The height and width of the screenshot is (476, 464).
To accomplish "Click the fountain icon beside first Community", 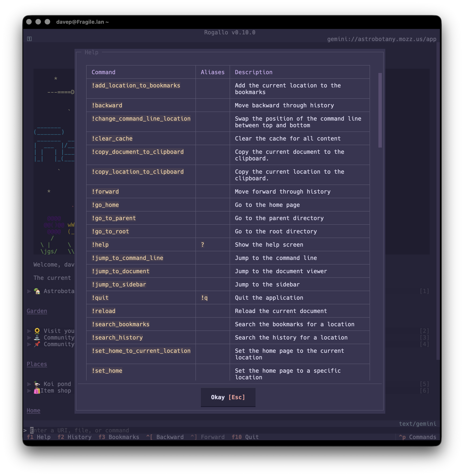I will 37,338.
